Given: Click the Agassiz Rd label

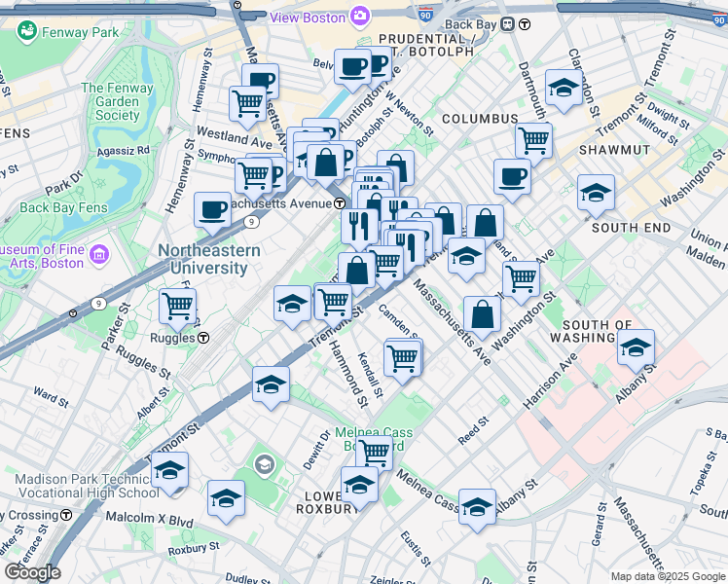Looking at the screenshot, I should 123,151.
